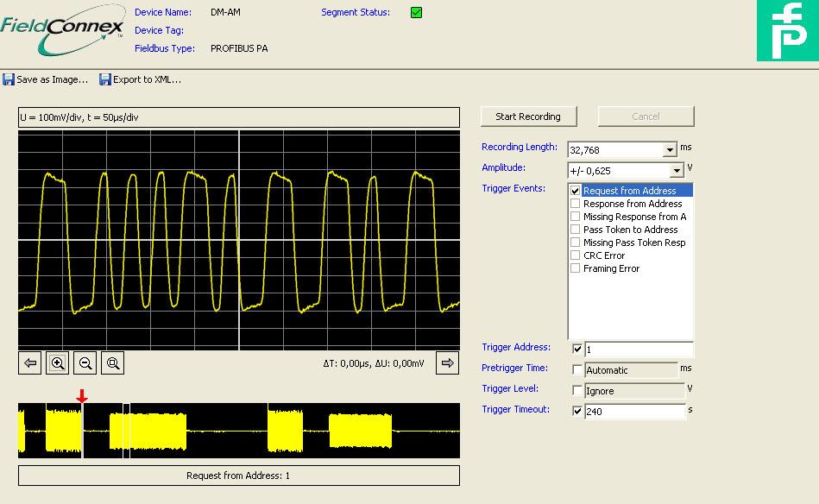The image size is (819, 504).
Task: Uncheck Request from Address trigger event
Action: click(x=575, y=191)
